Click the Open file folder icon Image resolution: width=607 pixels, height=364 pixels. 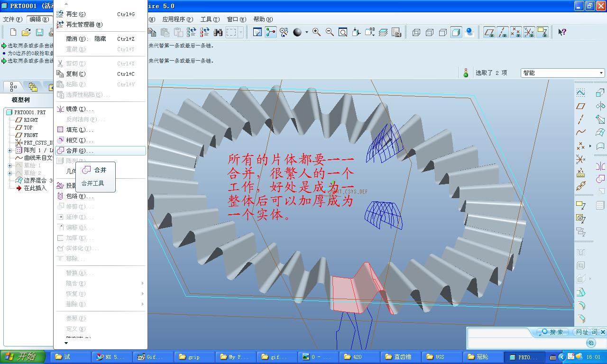26,32
